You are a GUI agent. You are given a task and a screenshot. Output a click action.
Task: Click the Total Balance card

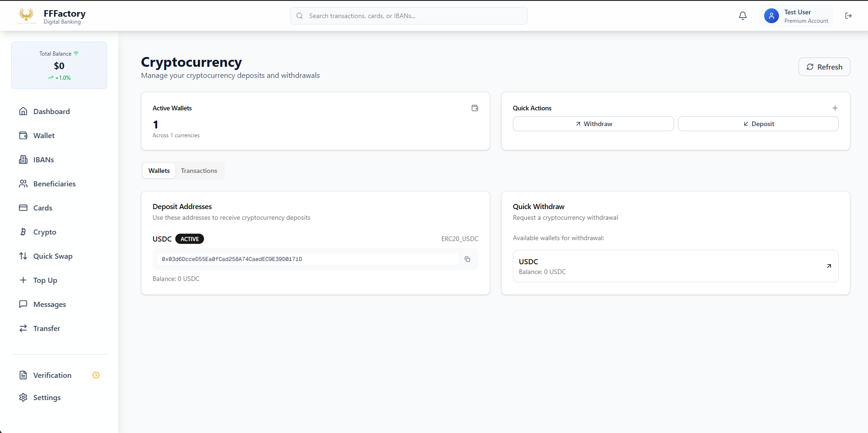tap(59, 65)
